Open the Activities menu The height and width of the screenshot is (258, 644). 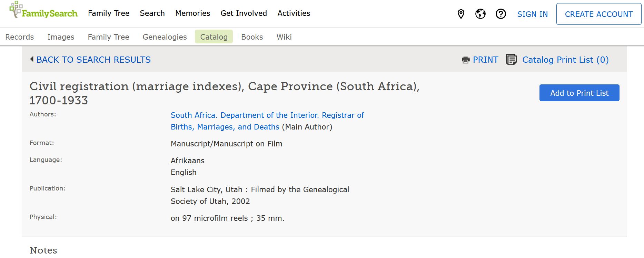[x=294, y=13]
